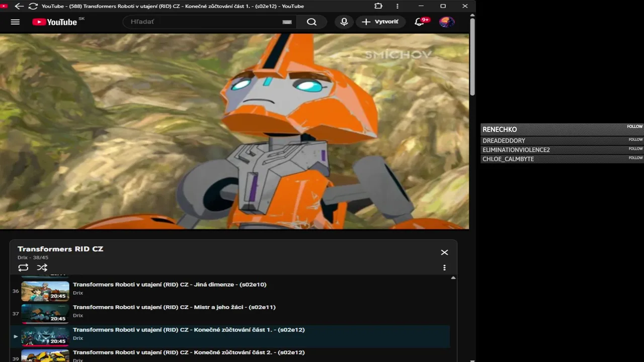Go to YouTube home via logo

[x=55, y=22]
